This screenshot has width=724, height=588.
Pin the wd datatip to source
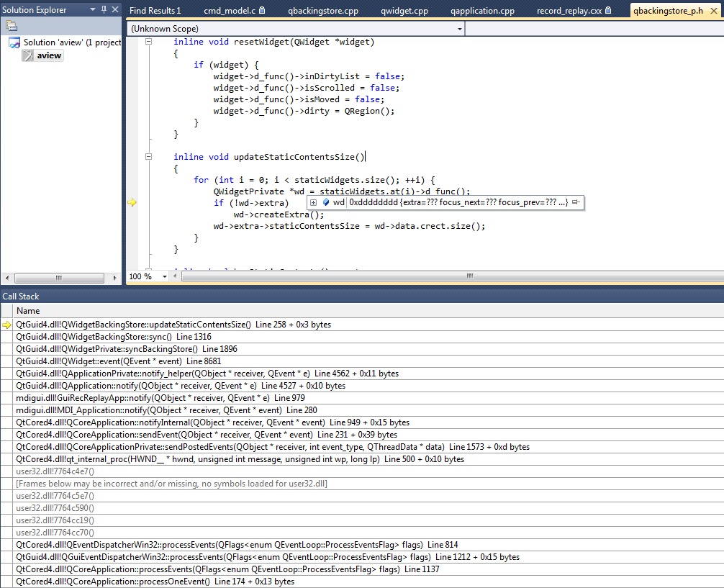(576, 202)
